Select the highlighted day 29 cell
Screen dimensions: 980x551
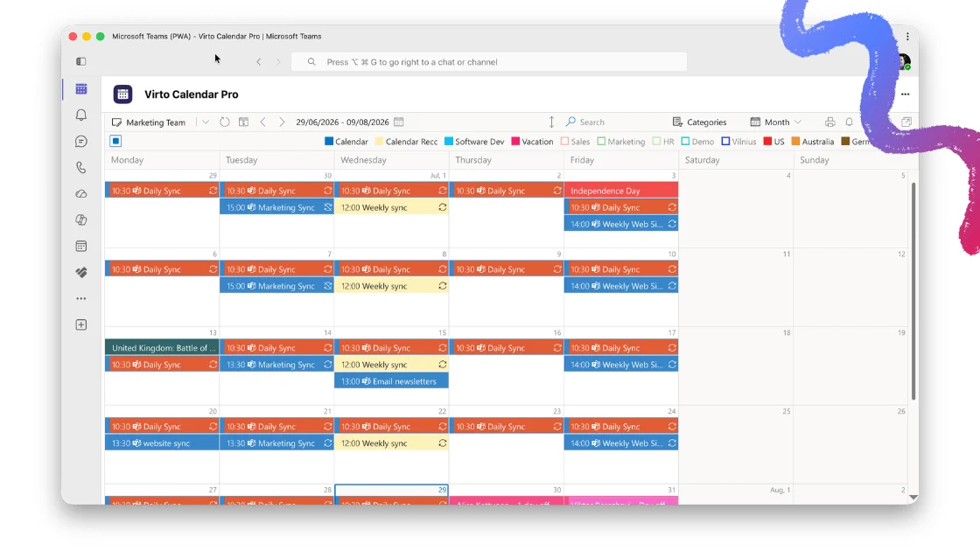[x=391, y=494]
